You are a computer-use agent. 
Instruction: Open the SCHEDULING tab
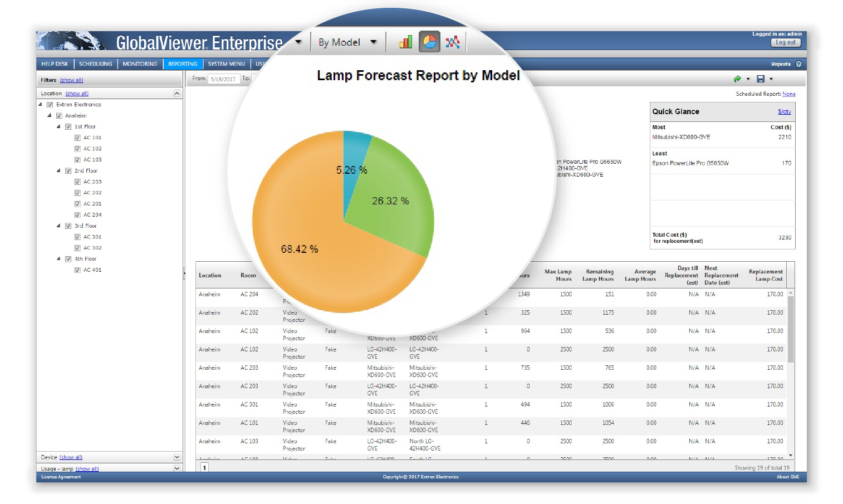pos(95,64)
